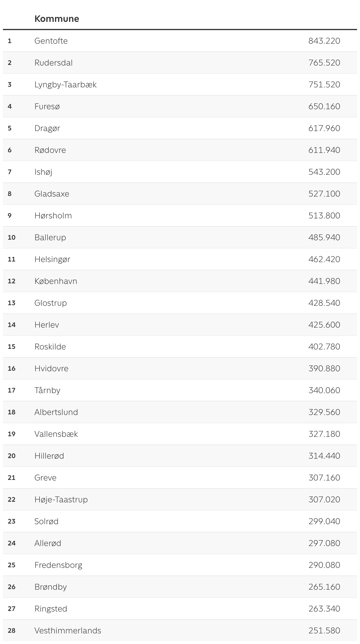Click the Dragør row label
The image size is (360, 644).
click(x=47, y=128)
